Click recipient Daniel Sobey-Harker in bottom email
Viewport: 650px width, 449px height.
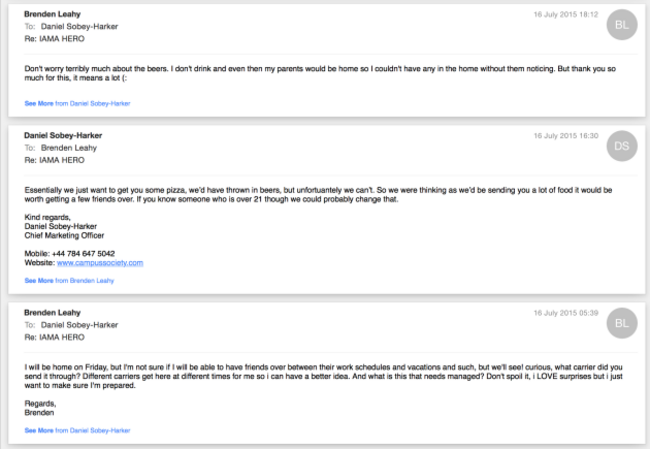tap(79, 325)
